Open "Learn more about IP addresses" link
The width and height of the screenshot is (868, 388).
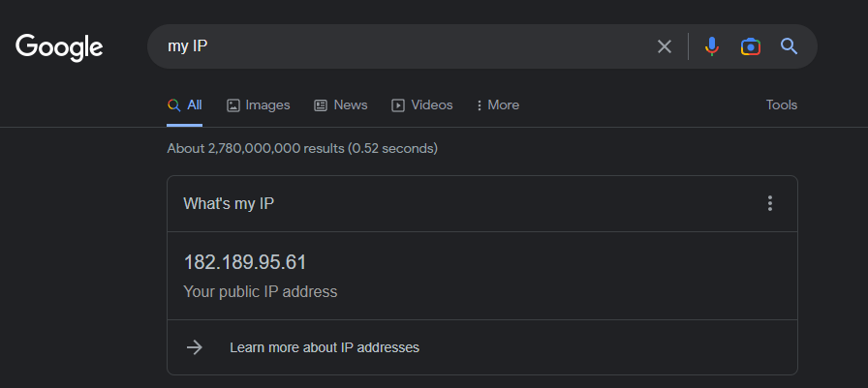(325, 347)
